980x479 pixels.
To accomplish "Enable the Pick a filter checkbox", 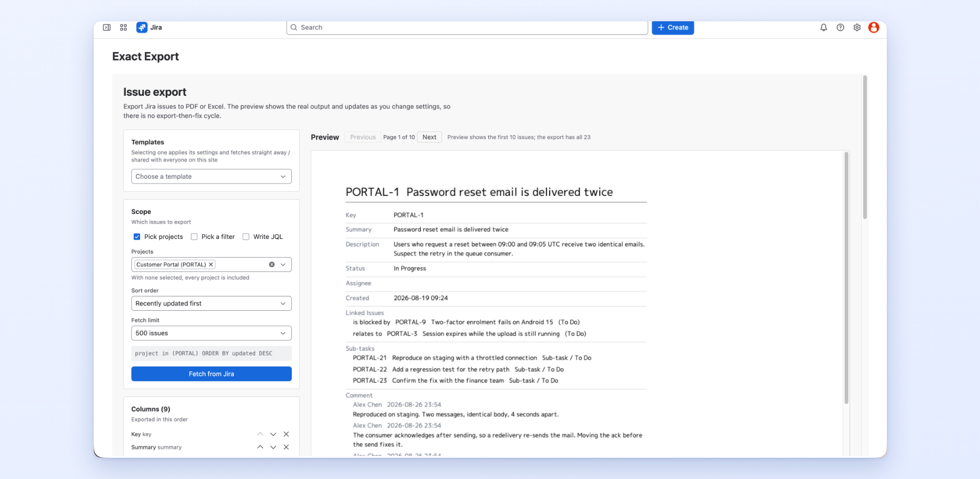I will point(194,237).
